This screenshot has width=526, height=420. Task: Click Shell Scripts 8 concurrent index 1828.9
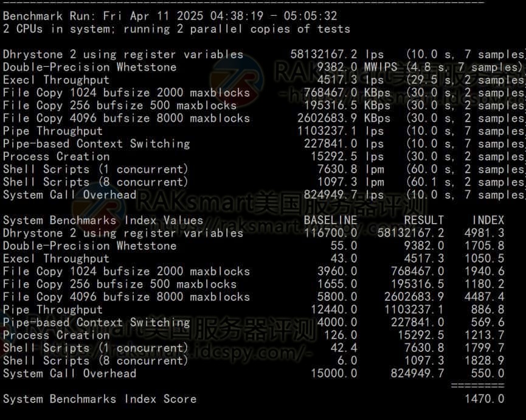coord(485,360)
